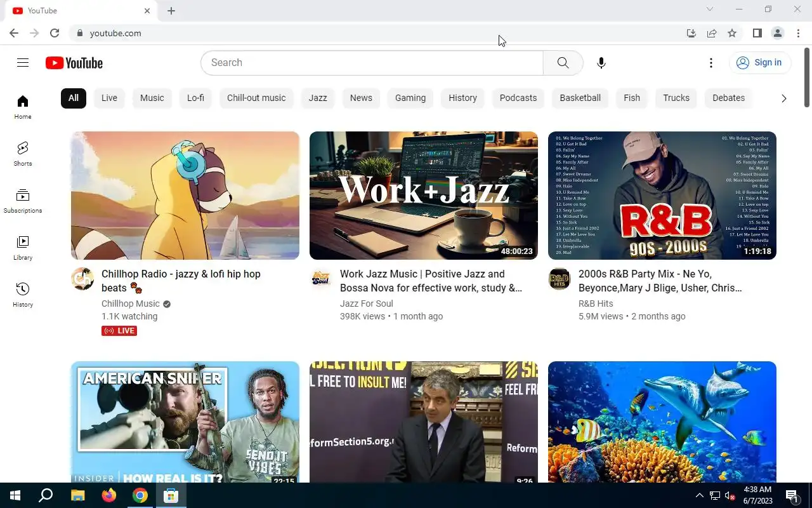Play the American Sniper thumbnail
This screenshot has height=508, width=812.
[185, 422]
